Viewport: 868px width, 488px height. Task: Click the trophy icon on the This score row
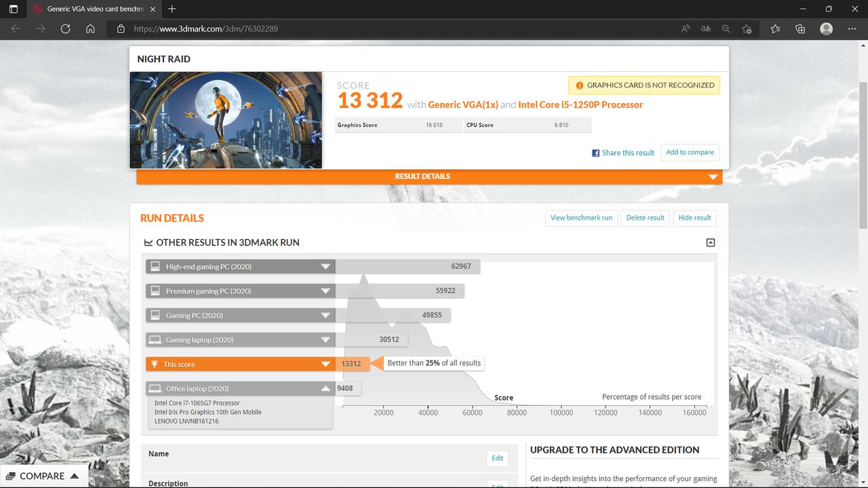pos(155,363)
